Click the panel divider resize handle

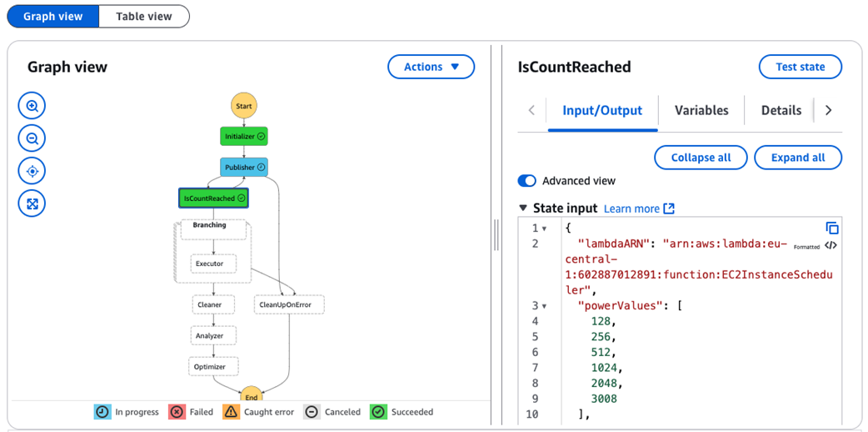click(496, 234)
